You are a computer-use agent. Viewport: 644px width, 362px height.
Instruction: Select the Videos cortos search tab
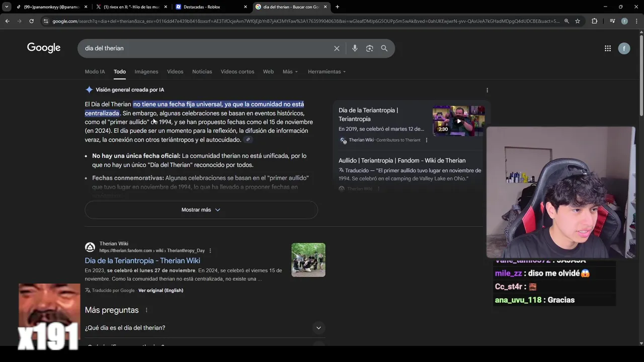coord(237,72)
